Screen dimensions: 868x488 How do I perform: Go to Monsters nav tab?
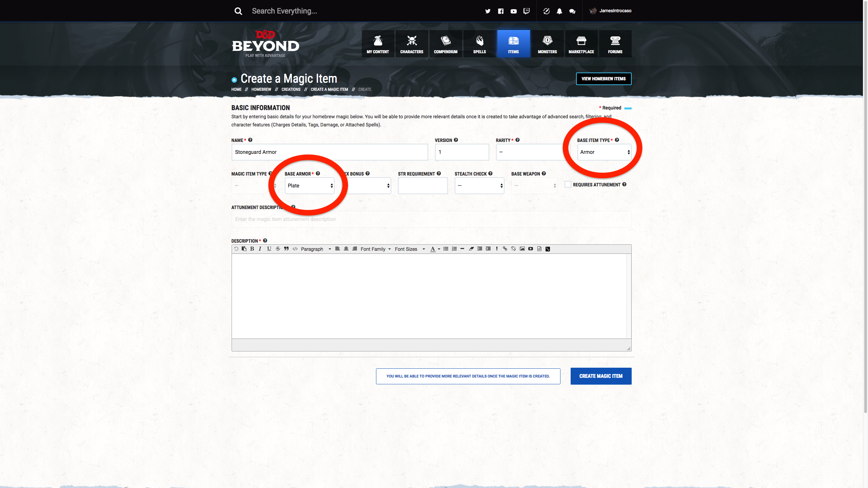point(547,44)
